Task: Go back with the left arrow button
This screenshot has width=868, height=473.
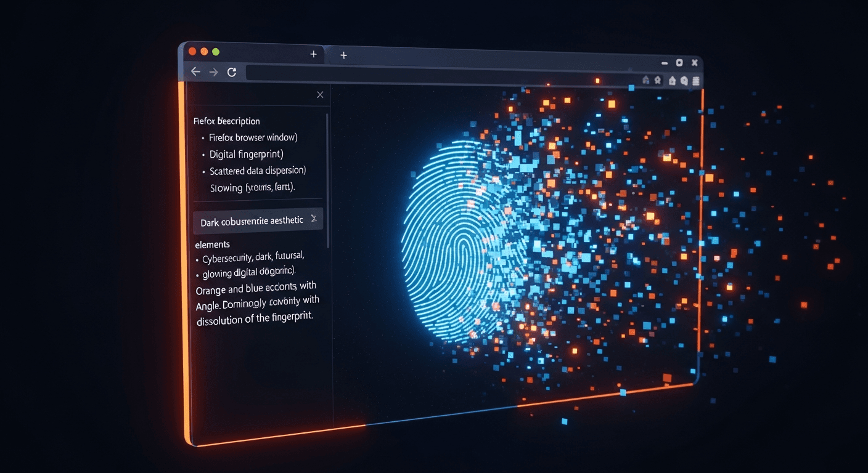Action: 195,71
